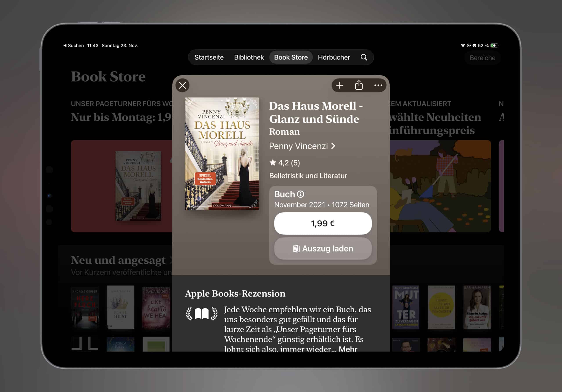
Task: Tap the Das Haus Morell cover
Action: [x=222, y=154]
